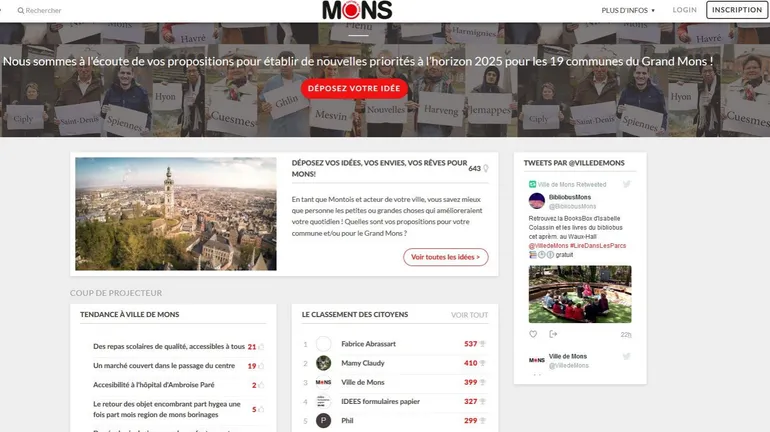Open Ville de Mons ranking avatar

pos(323,382)
